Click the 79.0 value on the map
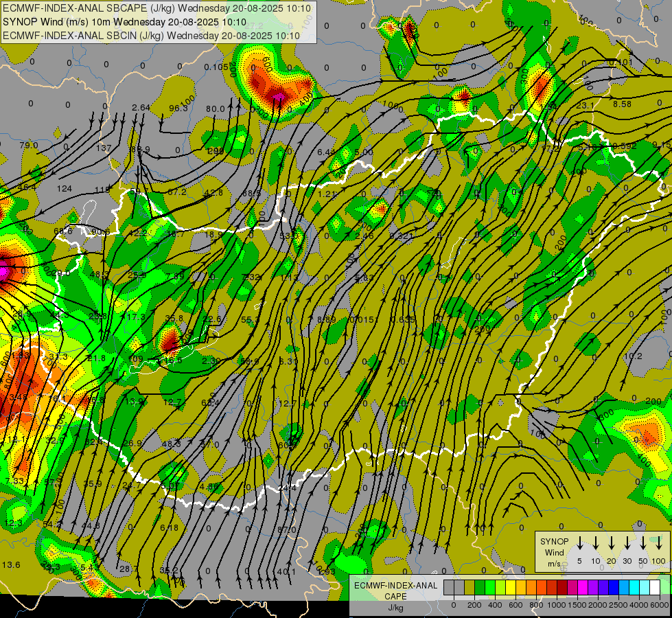Image resolution: width=672 pixels, height=618 pixels. pos(29,146)
